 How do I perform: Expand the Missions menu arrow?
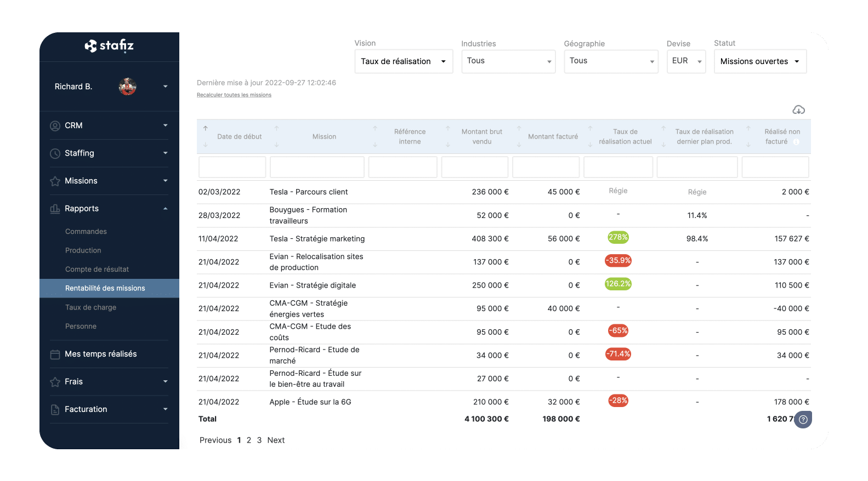coord(165,181)
